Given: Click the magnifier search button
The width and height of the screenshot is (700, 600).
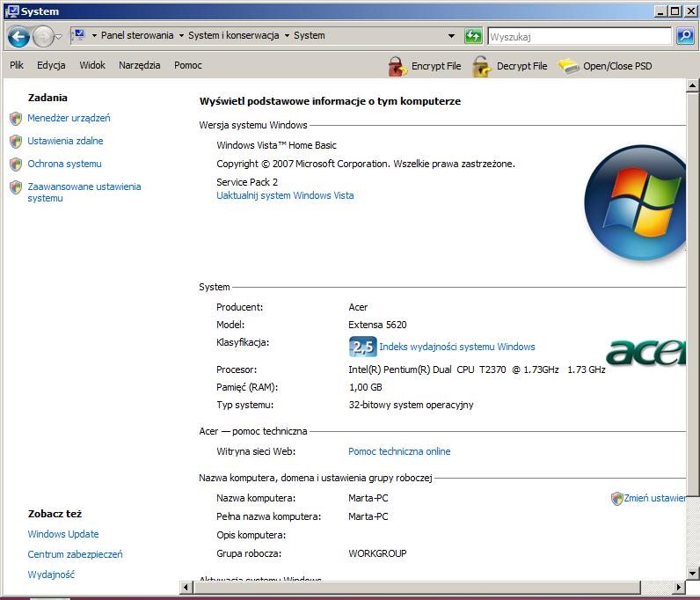Looking at the screenshot, I should (685, 36).
